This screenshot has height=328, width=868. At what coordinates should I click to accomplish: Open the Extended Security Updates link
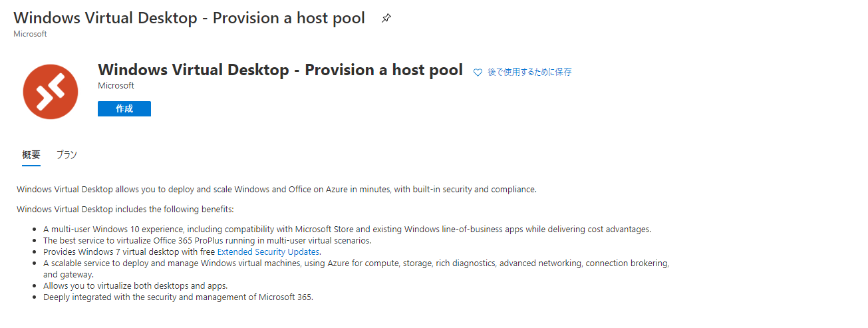coord(269,251)
